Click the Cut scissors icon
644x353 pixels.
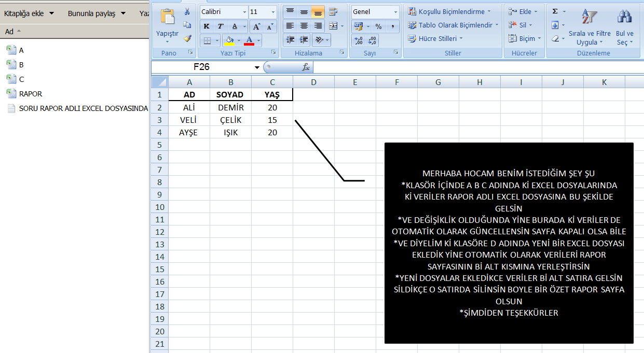187,12
